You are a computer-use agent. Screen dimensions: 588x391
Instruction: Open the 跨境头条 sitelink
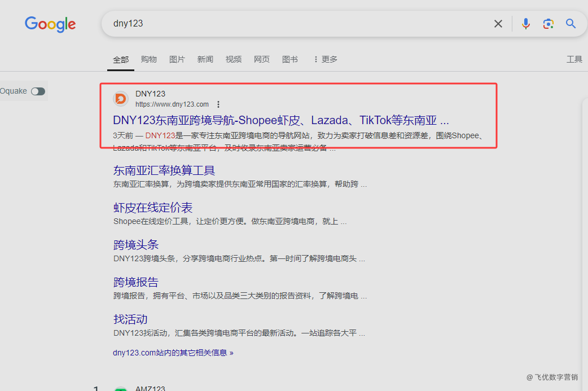[x=136, y=245]
